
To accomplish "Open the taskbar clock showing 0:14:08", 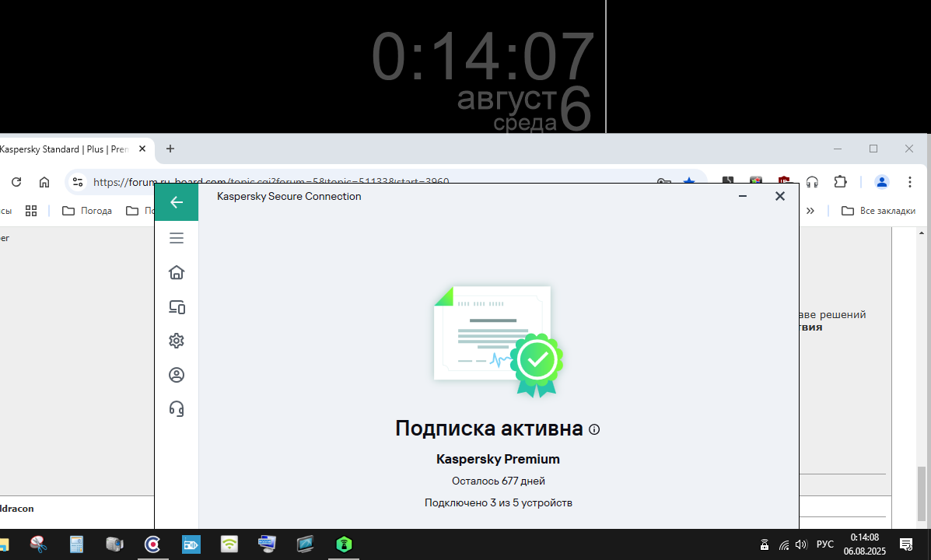I will [x=865, y=544].
